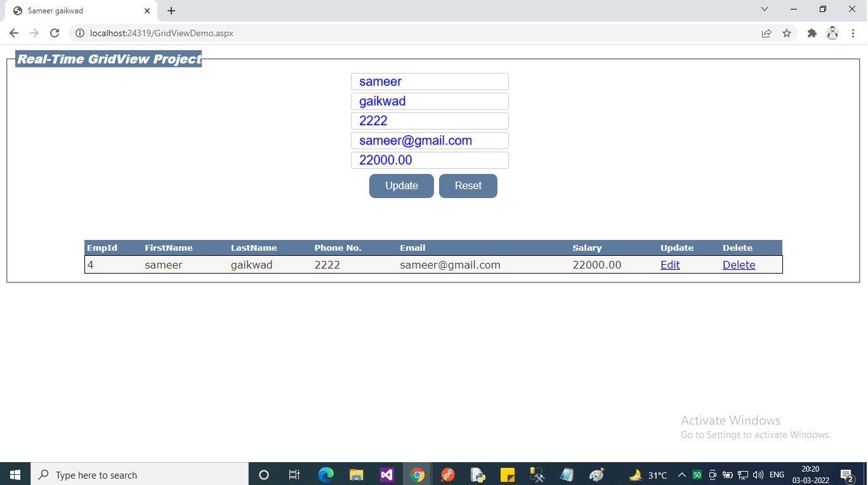
Task: Open a new browser tab
Action: 171,11
